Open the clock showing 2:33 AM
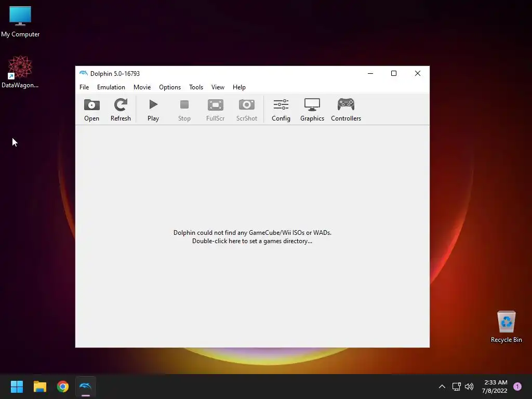Viewport: 532px width, 399px height. click(x=495, y=387)
